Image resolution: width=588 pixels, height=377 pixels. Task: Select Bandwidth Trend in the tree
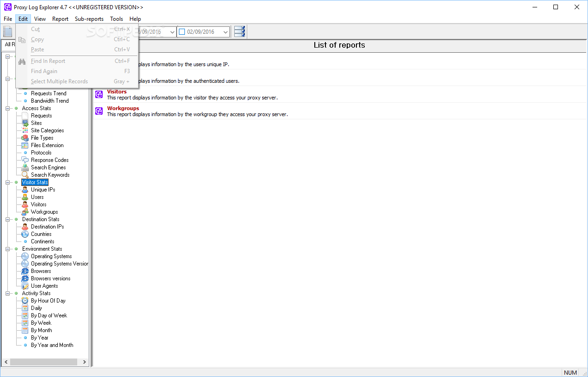(50, 101)
